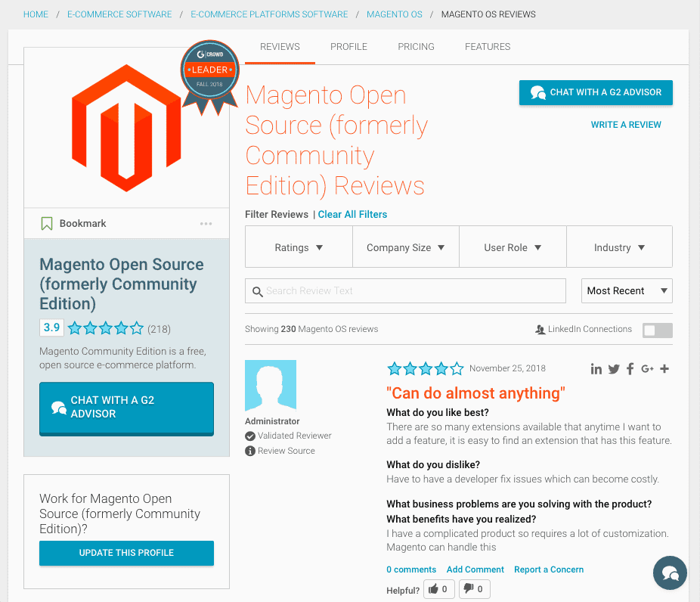This screenshot has width=700, height=602.
Task: Click the Update This Profile button
Action: click(x=126, y=553)
